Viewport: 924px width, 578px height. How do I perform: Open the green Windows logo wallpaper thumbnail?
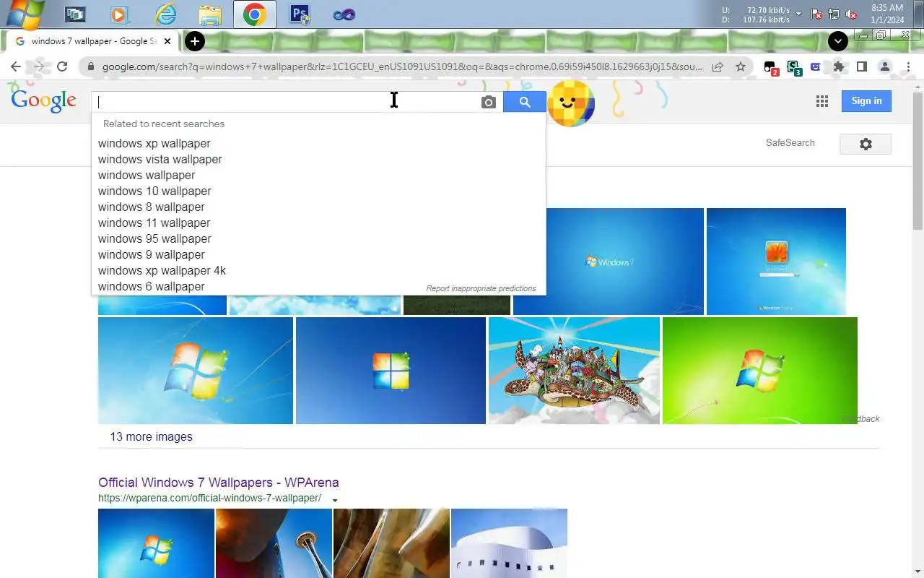[x=760, y=371]
